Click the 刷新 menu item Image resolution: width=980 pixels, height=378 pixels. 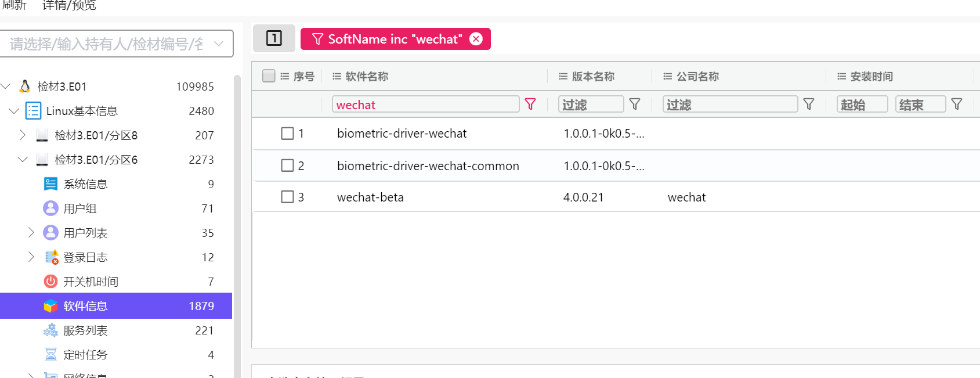tap(14, 5)
